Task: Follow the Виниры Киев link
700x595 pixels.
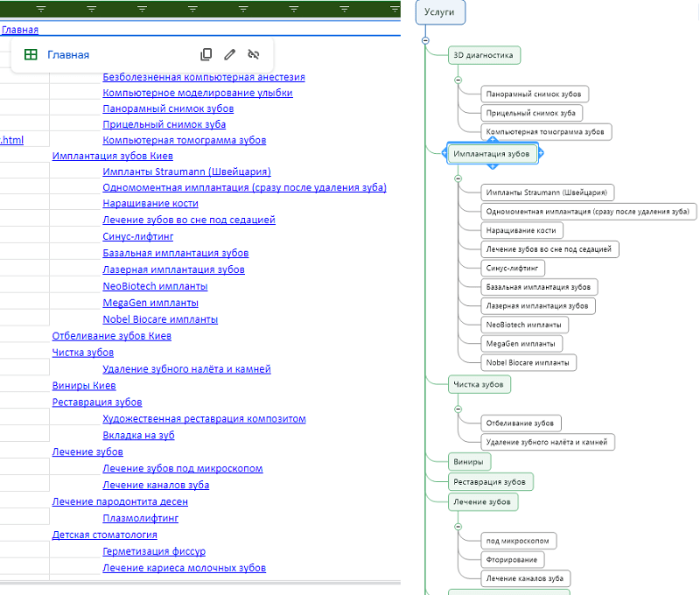Action: click(x=84, y=386)
